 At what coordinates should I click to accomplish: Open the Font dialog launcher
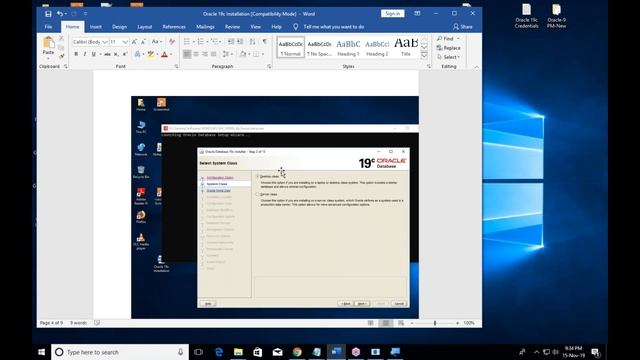(176, 66)
